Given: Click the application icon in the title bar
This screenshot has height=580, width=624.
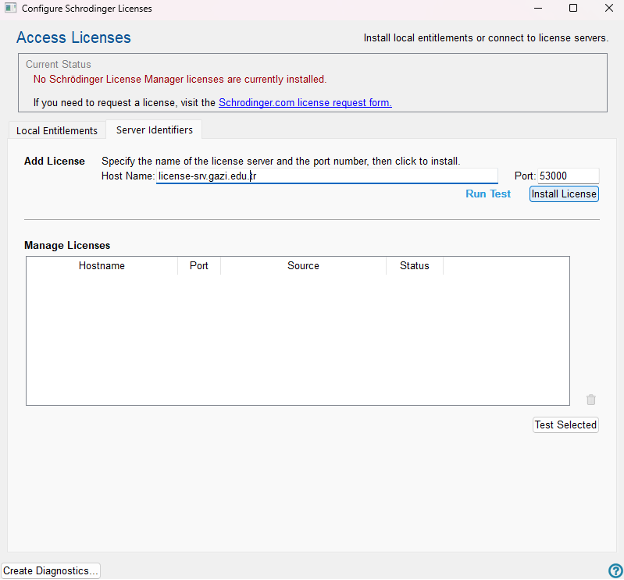Looking at the screenshot, I should [11, 8].
